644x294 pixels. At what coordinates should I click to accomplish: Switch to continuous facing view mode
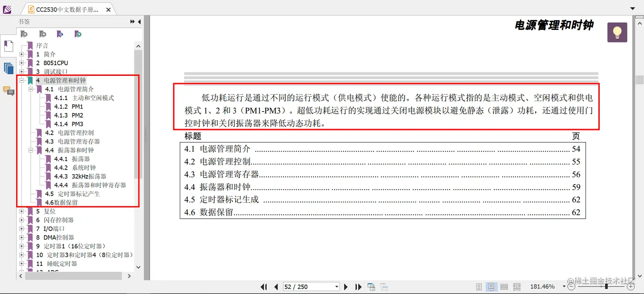517,287
